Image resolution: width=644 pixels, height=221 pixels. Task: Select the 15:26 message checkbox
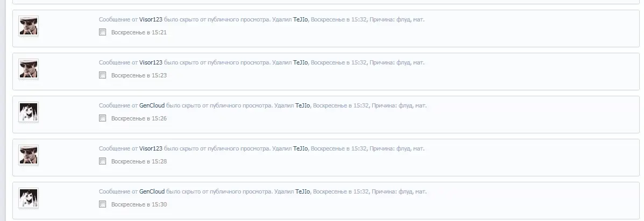[x=103, y=118]
